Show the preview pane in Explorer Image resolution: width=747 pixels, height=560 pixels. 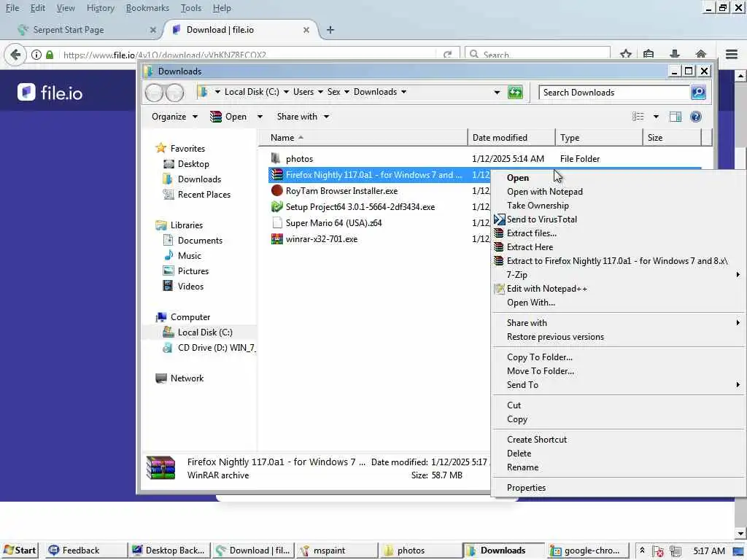675,117
